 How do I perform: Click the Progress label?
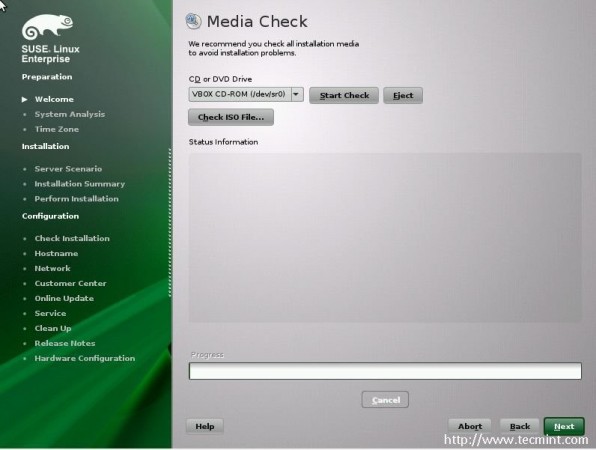point(207,355)
